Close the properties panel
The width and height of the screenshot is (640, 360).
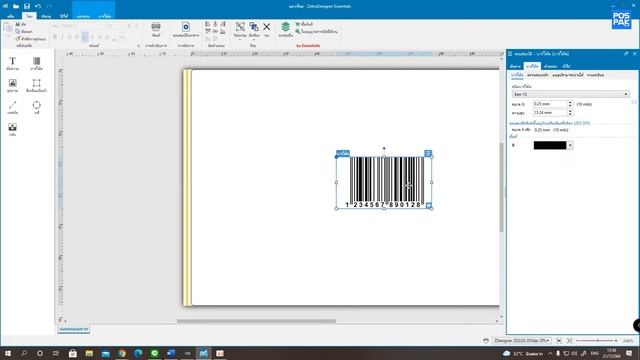pos(635,53)
